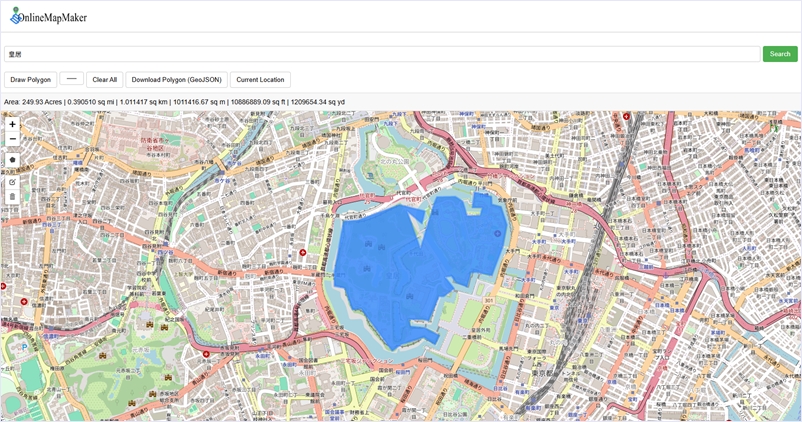This screenshot has height=422, width=802.
Task: Download Polygon as GeoJSON
Action: (x=176, y=79)
